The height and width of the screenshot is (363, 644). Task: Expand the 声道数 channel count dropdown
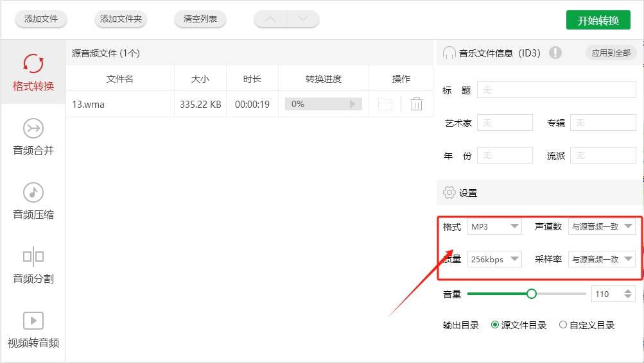[602, 226]
